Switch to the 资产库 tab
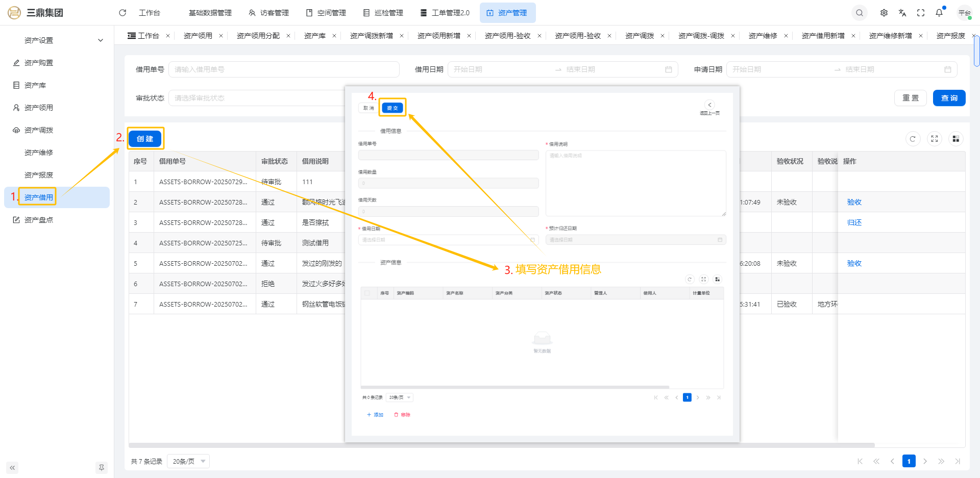 [314, 36]
